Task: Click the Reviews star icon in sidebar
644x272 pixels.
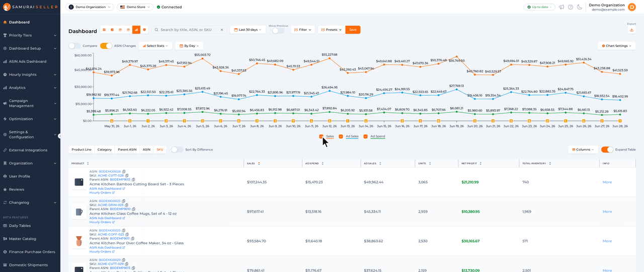Action: (5, 189)
